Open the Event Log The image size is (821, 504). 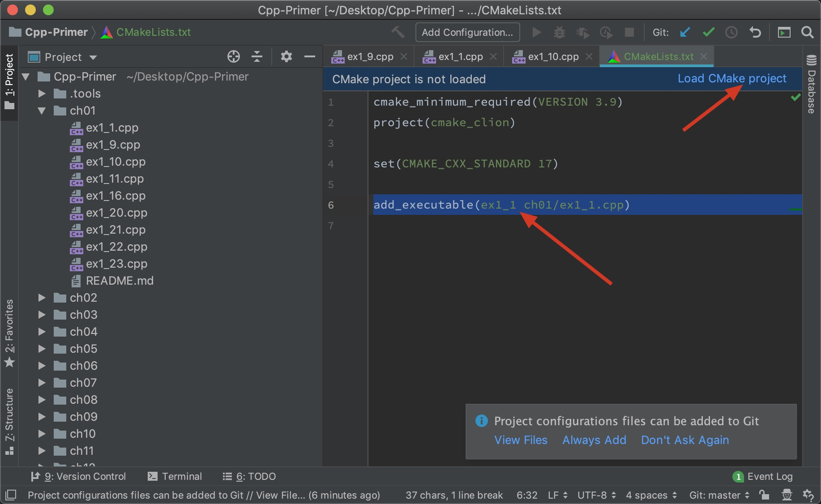(763, 476)
